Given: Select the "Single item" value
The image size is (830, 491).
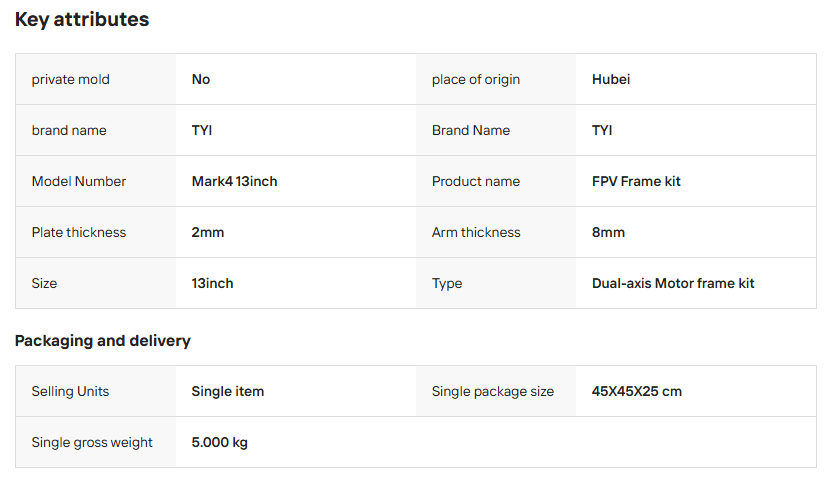Looking at the screenshot, I should tap(228, 392).
